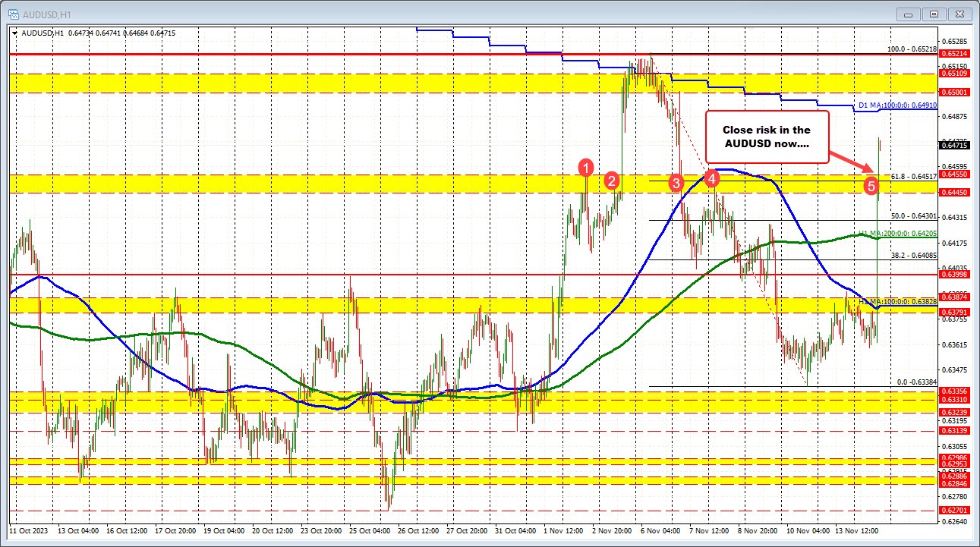The width and height of the screenshot is (980, 547).
Task: Click the red circled marker 4
Action: pos(712,178)
